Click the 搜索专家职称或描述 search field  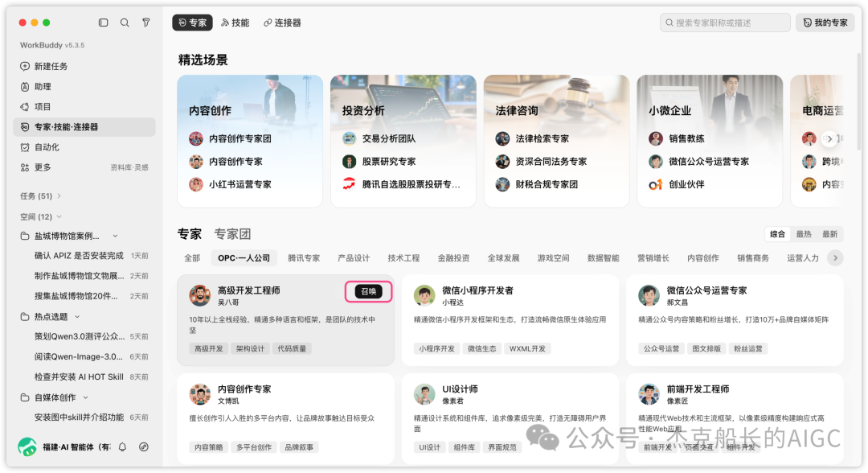725,23
